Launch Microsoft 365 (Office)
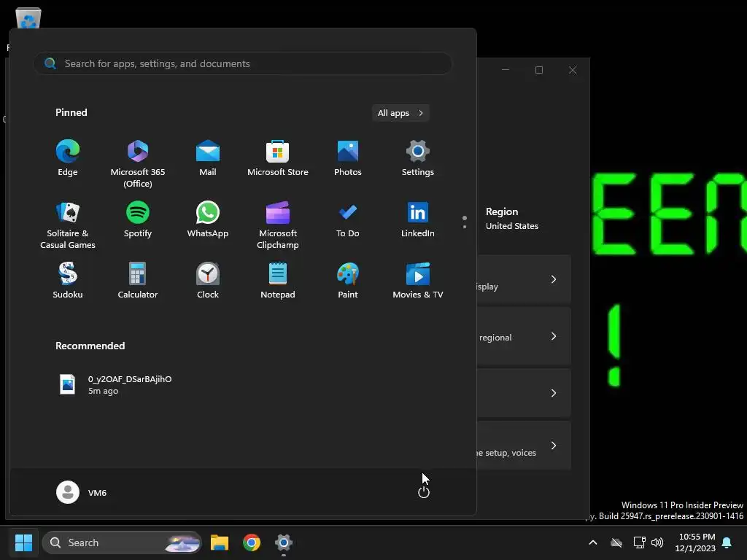 tap(138, 164)
